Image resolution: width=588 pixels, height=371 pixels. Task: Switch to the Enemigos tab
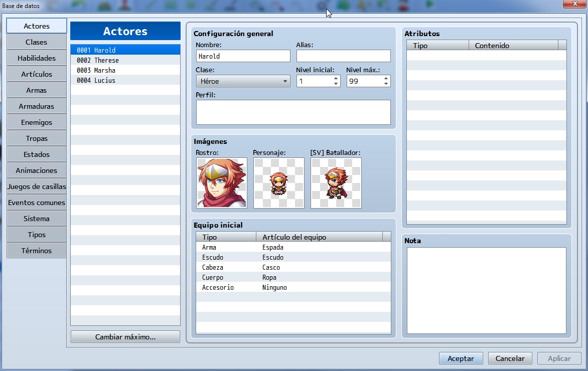[x=36, y=122]
